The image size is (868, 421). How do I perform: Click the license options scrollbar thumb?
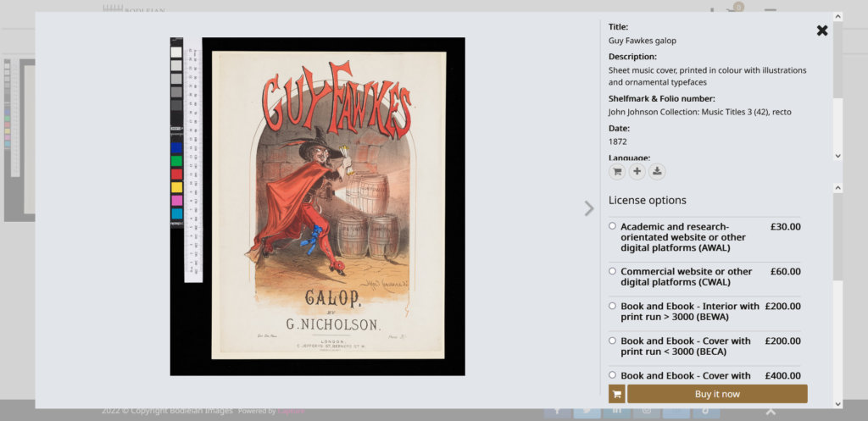tap(837, 237)
